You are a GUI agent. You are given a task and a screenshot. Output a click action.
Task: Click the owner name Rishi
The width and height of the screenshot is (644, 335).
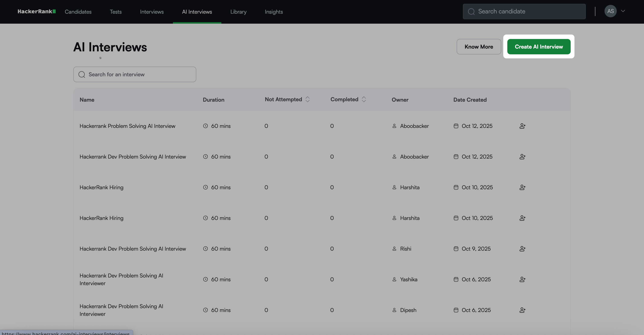coord(406,249)
